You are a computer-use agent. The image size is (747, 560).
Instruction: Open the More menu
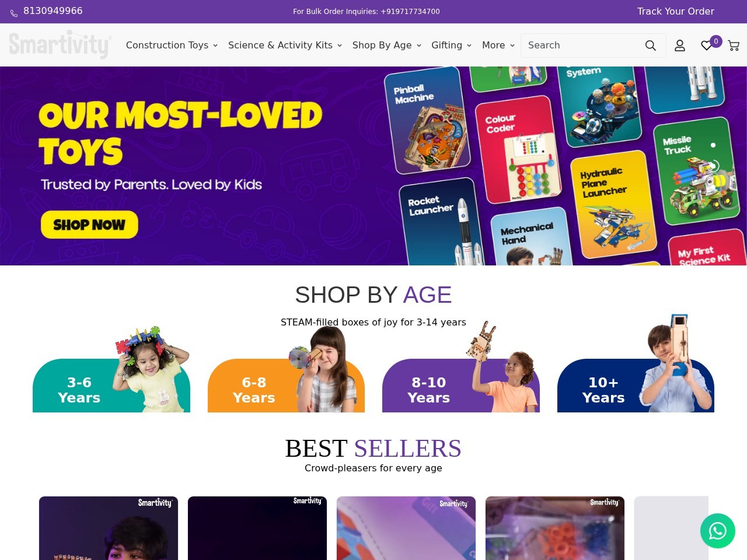click(x=498, y=45)
